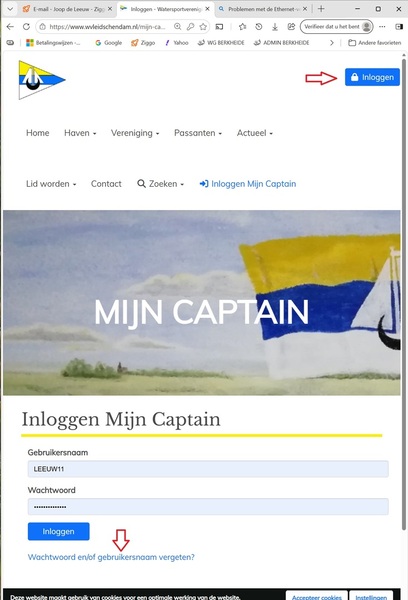Image resolution: width=408 pixels, height=600 pixels.
Task: Open the Andere favorieten folder
Action: [375, 42]
